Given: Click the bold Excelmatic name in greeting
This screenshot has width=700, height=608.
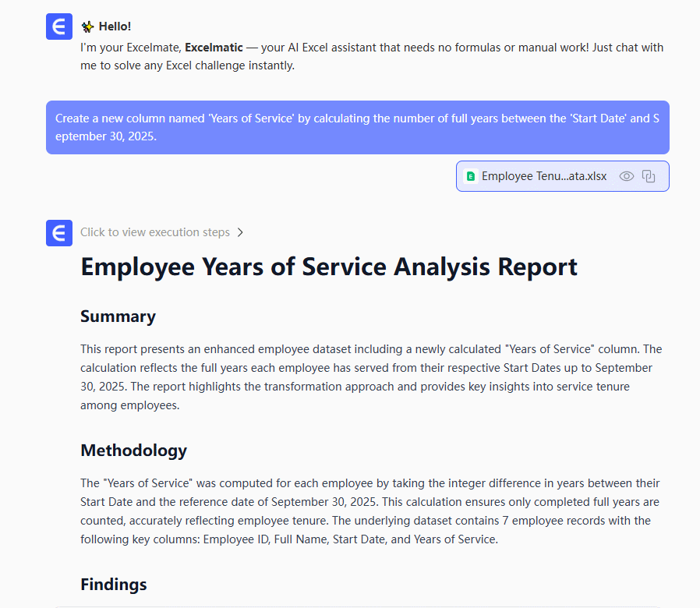Looking at the screenshot, I should [214, 48].
